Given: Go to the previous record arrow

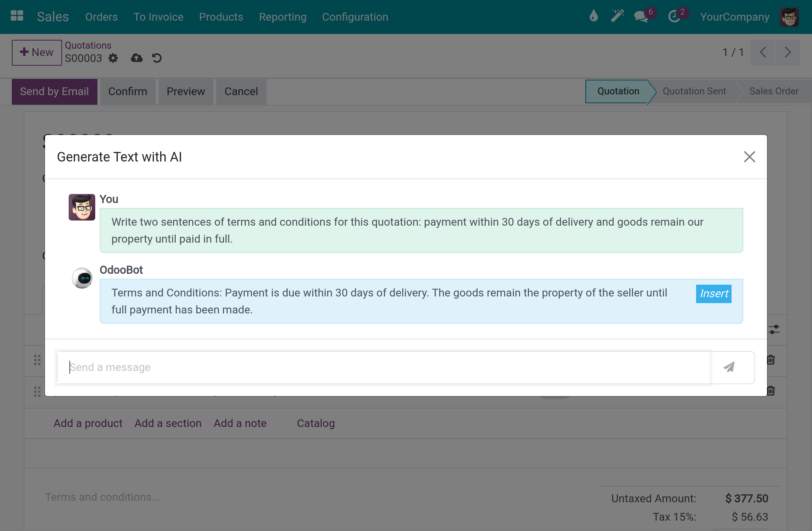Looking at the screenshot, I should (x=763, y=52).
